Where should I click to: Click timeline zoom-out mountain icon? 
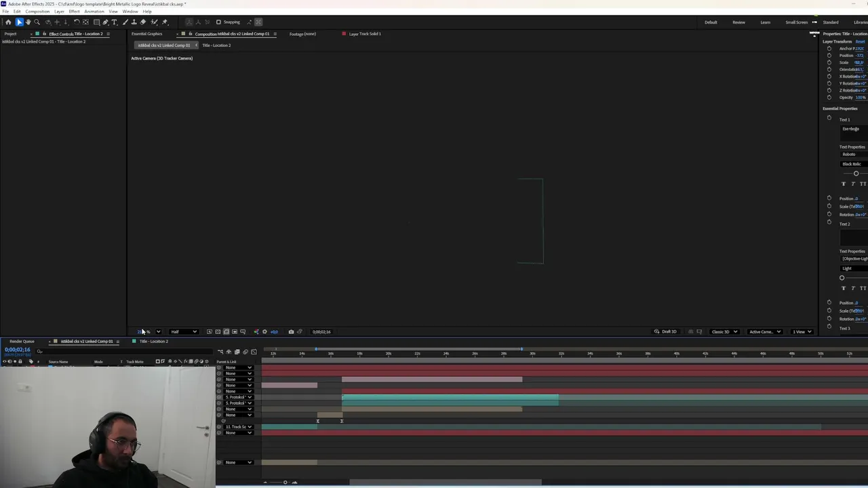[x=265, y=482]
